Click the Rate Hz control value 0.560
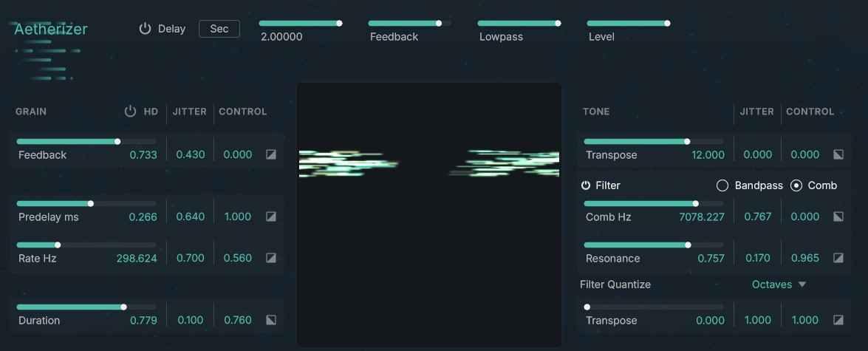Viewport: 868px width, 351px height. (x=237, y=259)
